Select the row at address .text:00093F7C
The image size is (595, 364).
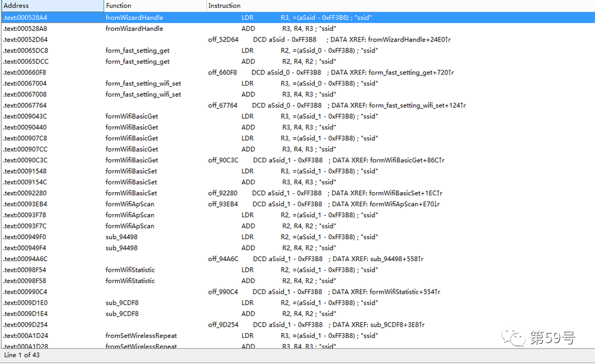tap(298, 227)
